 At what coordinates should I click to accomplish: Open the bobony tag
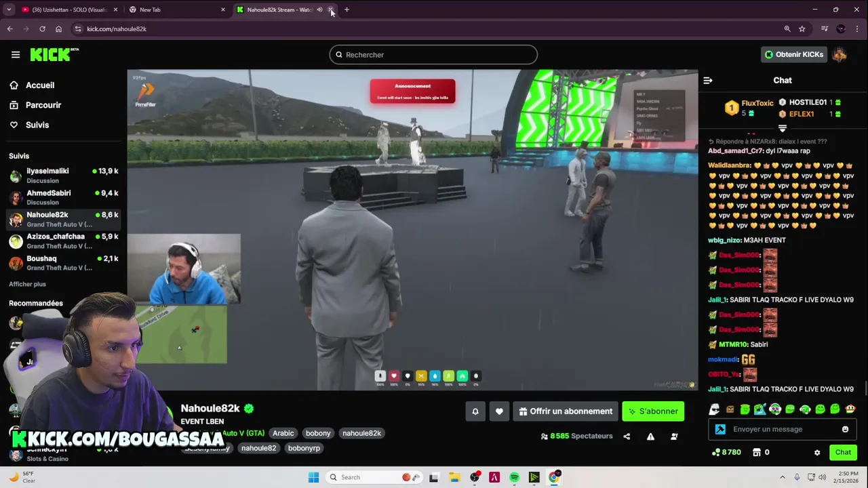[x=318, y=433]
